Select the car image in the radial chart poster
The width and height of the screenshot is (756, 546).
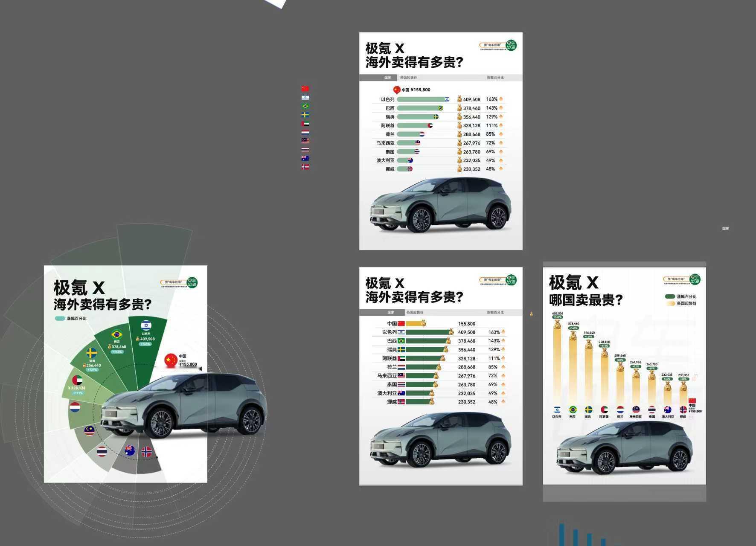(x=184, y=406)
